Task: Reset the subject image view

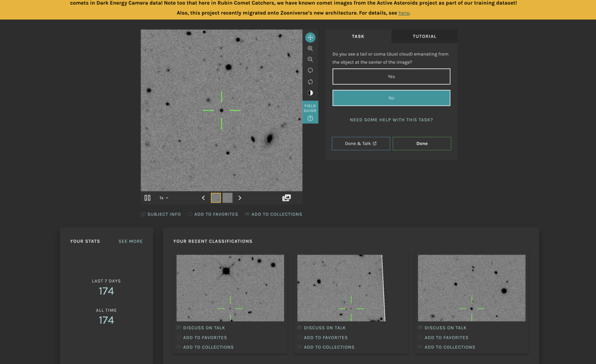Action: (310, 81)
